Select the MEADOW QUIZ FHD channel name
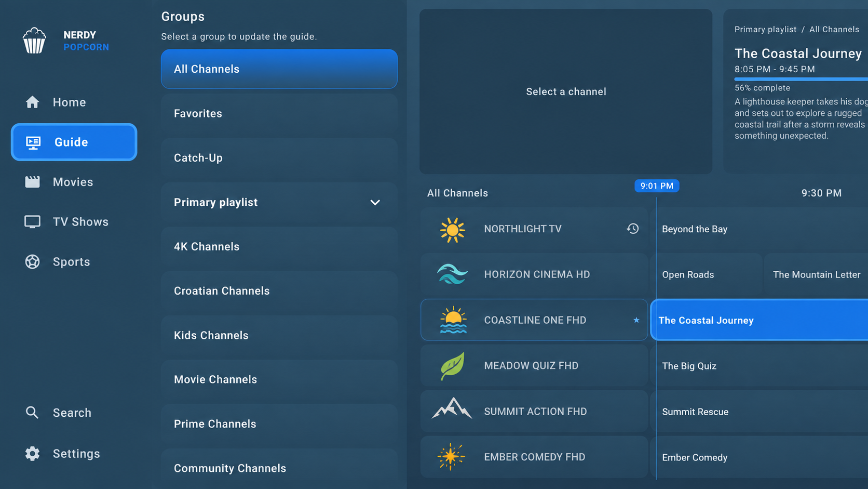The width and height of the screenshot is (868, 489). coord(531,366)
